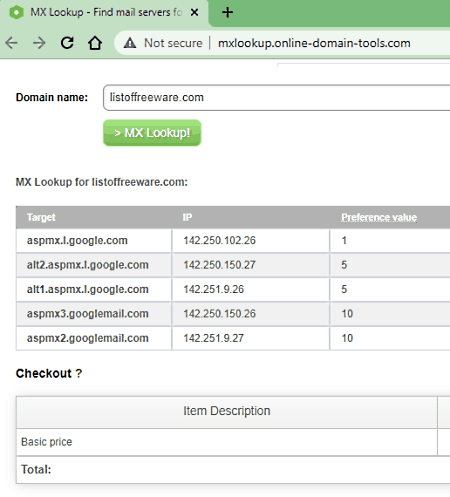Click IP address 142.251.9.27
This screenshot has width=450, height=497.
click(214, 338)
